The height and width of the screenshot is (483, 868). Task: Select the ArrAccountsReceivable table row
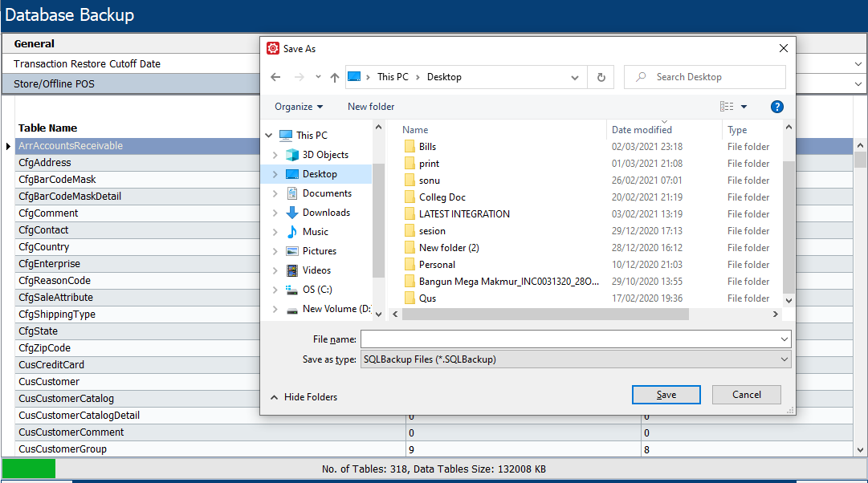(x=138, y=146)
